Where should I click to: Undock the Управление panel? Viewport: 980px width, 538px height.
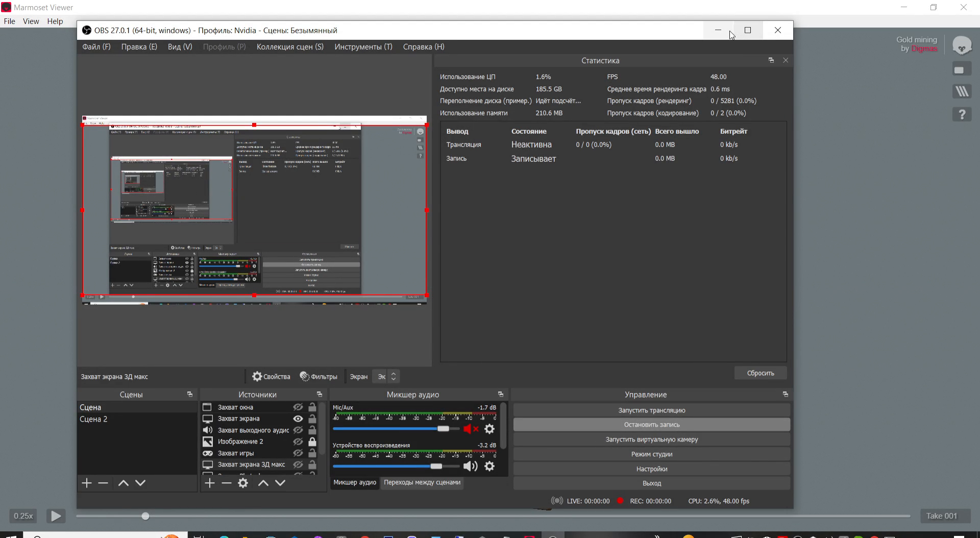click(786, 395)
